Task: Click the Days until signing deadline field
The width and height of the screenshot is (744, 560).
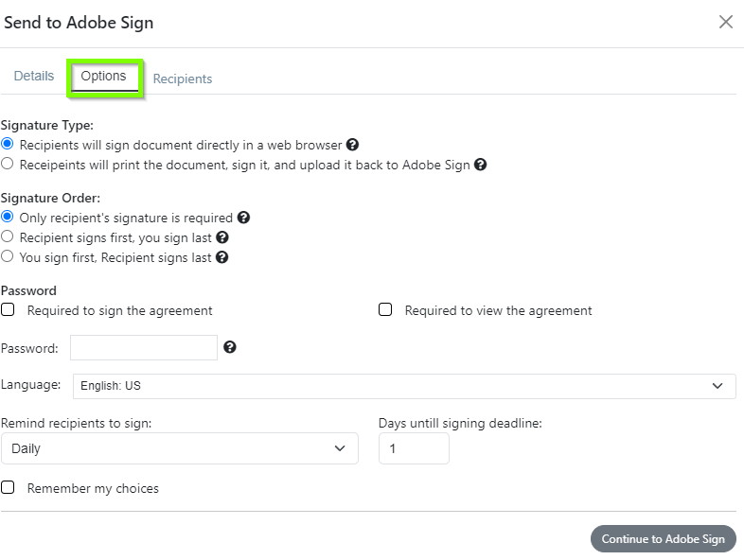Action: 414,448
